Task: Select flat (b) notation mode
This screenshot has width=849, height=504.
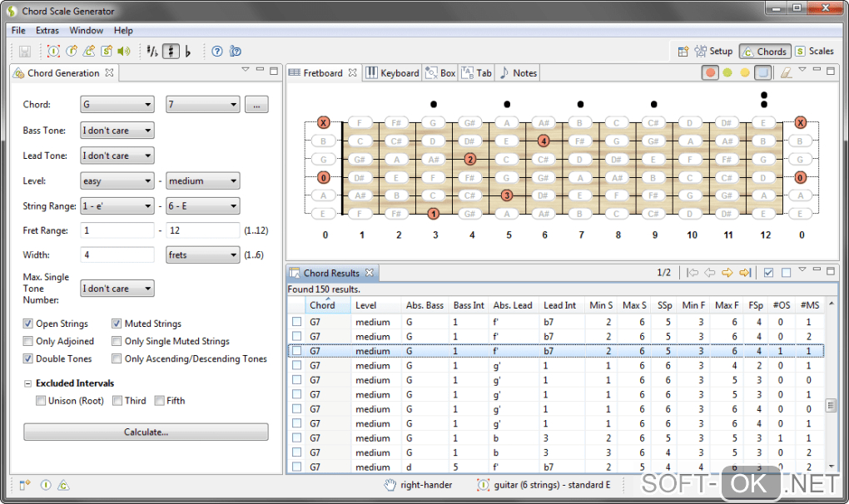Action: tap(188, 52)
